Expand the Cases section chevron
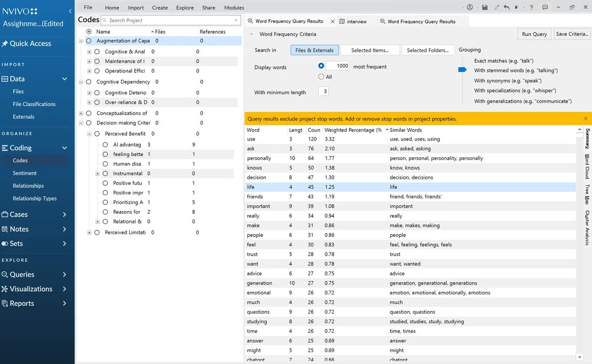 click(65, 215)
